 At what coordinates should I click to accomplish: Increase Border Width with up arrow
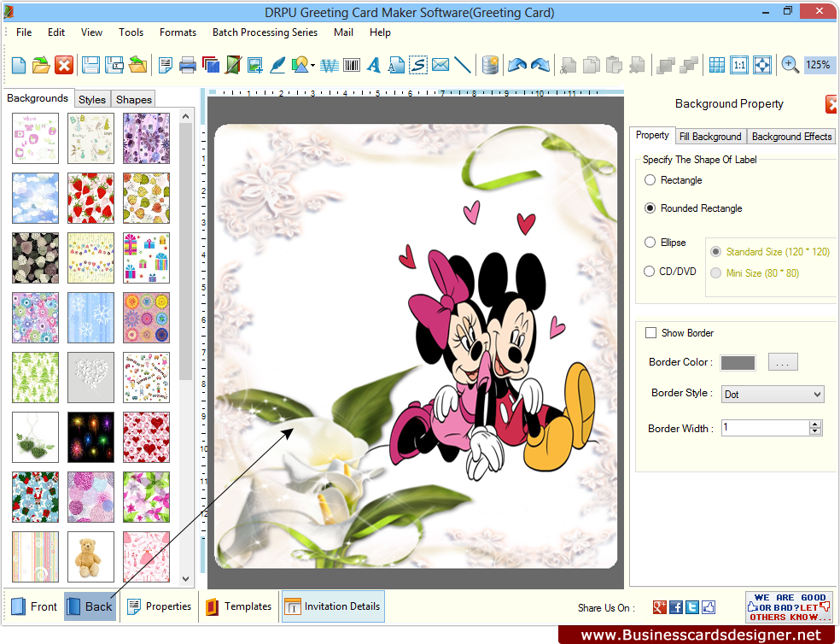pos(815,424)
